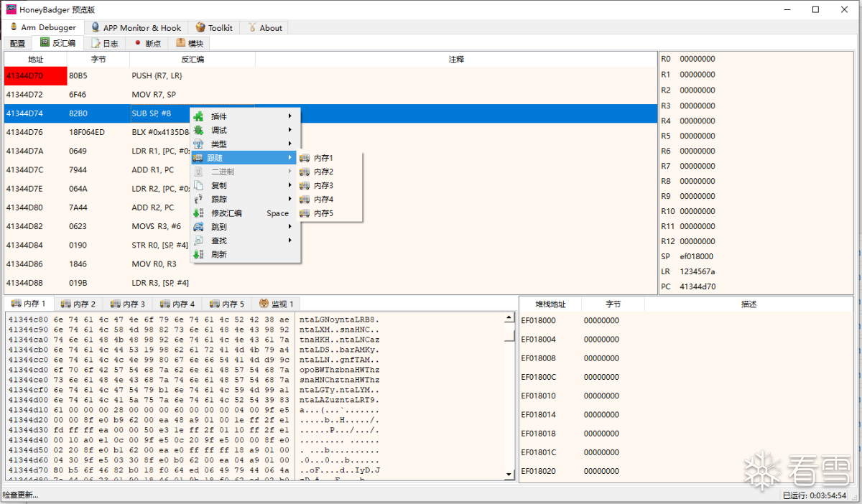862x504 pixels.
Task: Switch to the 内存 2 memory tab
Action: [x=78, y=304]
